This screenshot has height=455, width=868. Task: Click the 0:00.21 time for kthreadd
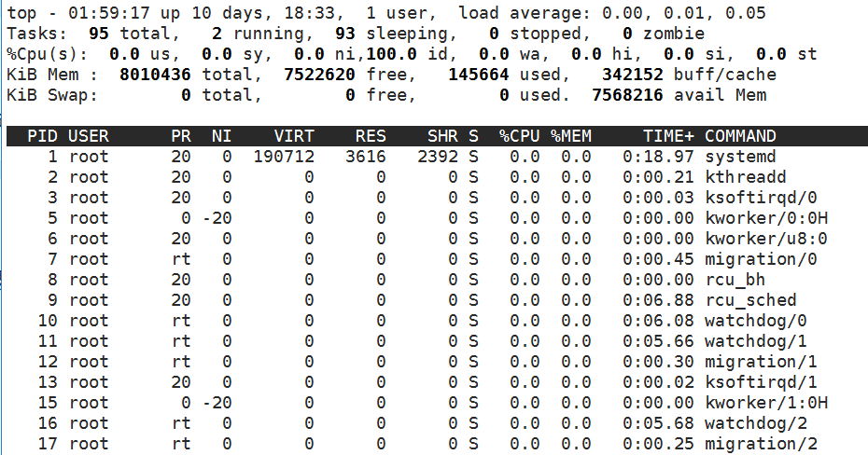658,177
